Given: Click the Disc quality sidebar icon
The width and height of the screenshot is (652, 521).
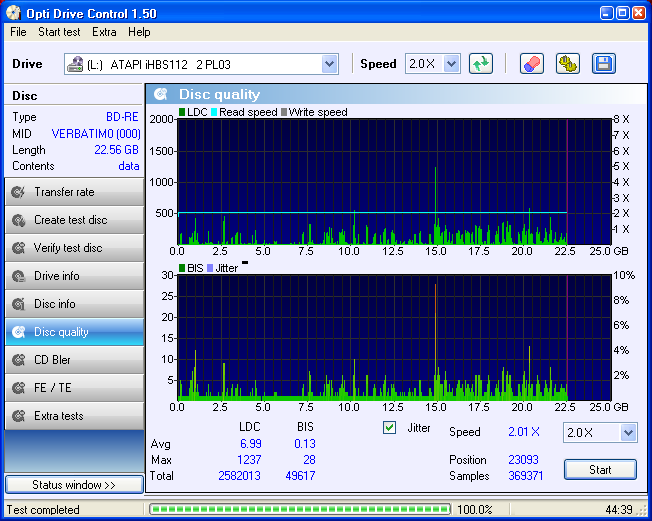Looking at the screenshot, I should tap(18, 332).
